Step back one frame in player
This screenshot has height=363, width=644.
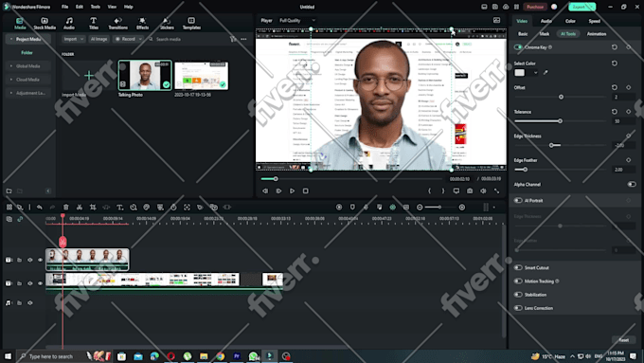pyautogui.click(x=265, y=191)
